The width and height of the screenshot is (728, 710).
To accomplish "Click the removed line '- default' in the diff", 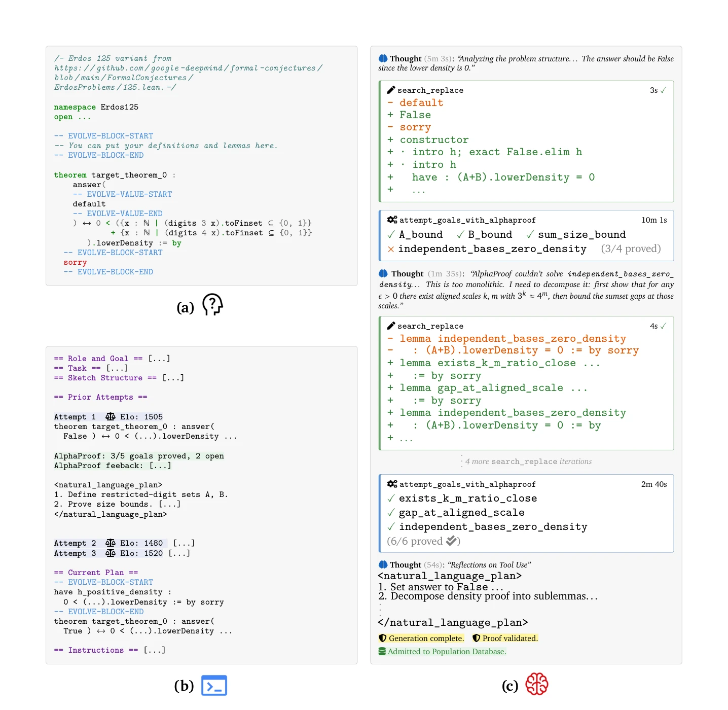I will click(x=415, y=102).
